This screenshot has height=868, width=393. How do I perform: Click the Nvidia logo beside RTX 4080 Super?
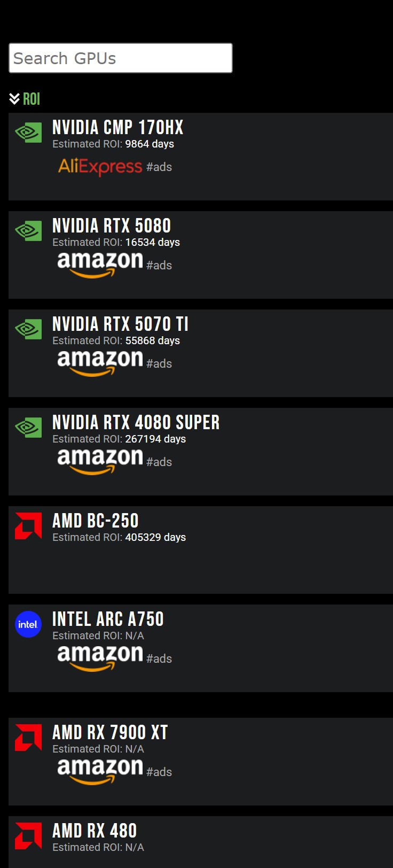pos(28,428)
